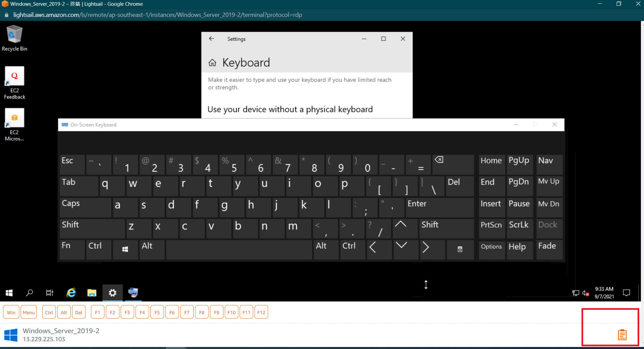Toggle the right Alt key
Screen dimensions: 644x349
(326, 250)
